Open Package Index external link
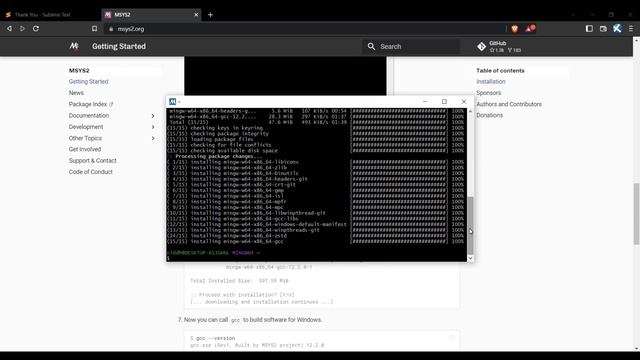The height and width of the screenshot is (360, 640). (91, 104)
